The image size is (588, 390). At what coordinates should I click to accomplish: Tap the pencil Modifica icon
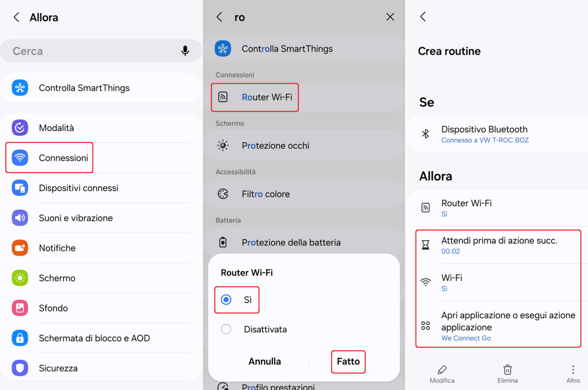click(442, 370)
